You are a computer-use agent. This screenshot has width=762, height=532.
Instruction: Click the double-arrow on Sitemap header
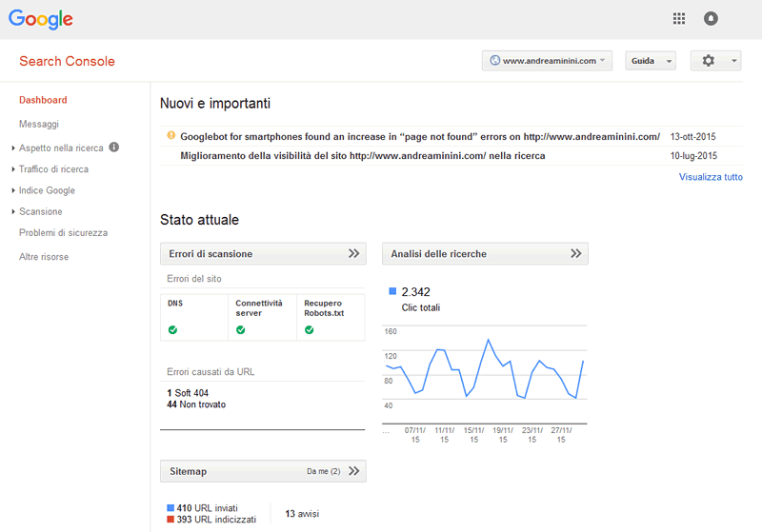pos(353,471)
